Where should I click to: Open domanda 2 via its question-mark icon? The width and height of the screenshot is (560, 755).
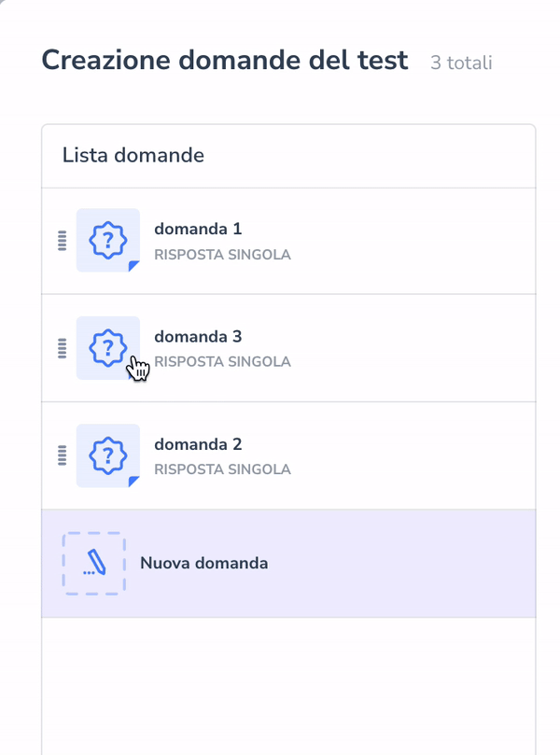(x=107, y=455)
